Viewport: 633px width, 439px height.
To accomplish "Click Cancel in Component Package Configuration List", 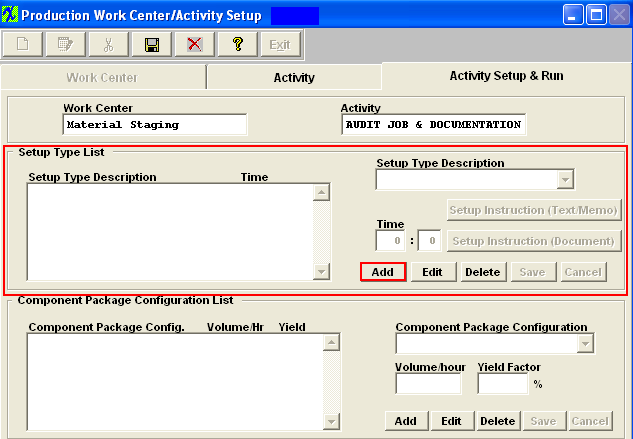I will 590,421.
